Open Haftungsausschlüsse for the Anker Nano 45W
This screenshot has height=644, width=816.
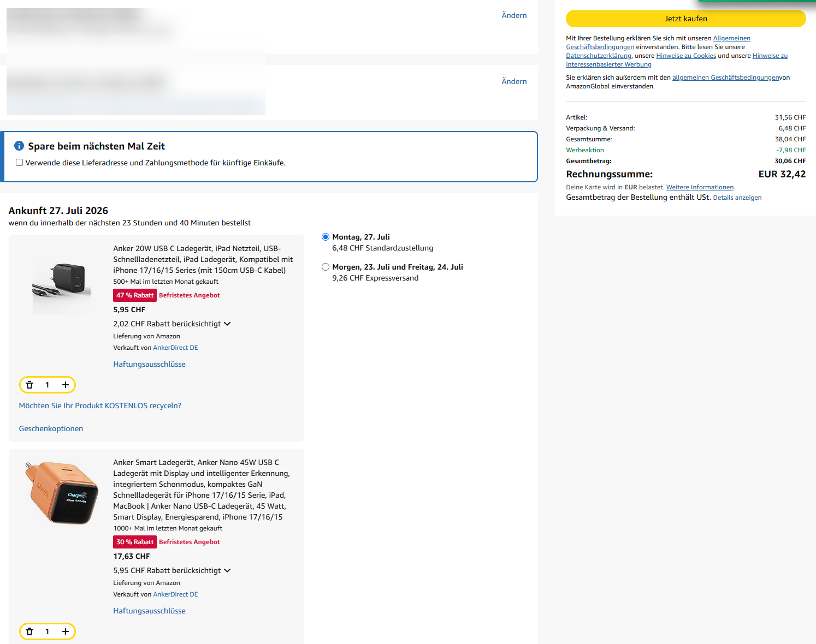149,611
